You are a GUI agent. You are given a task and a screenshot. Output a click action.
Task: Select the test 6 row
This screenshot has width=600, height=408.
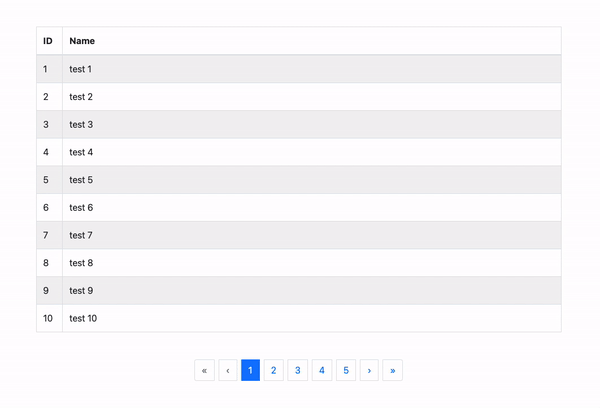299,207
